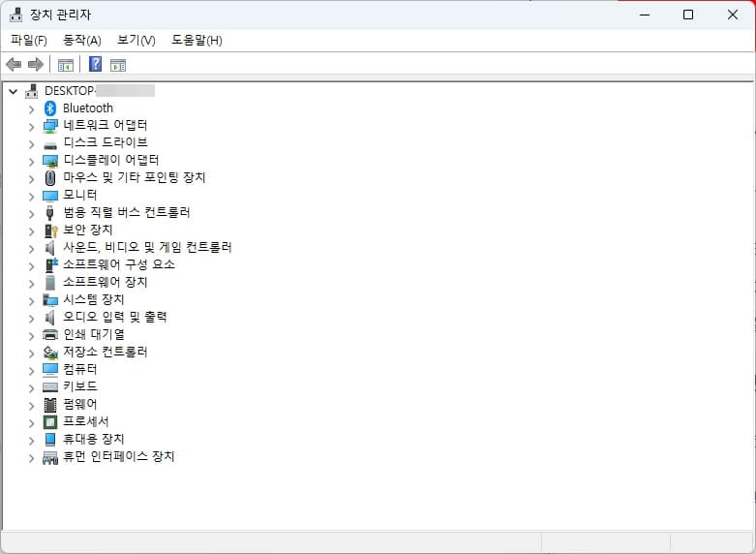Open the 동작(A) menu

82,40
